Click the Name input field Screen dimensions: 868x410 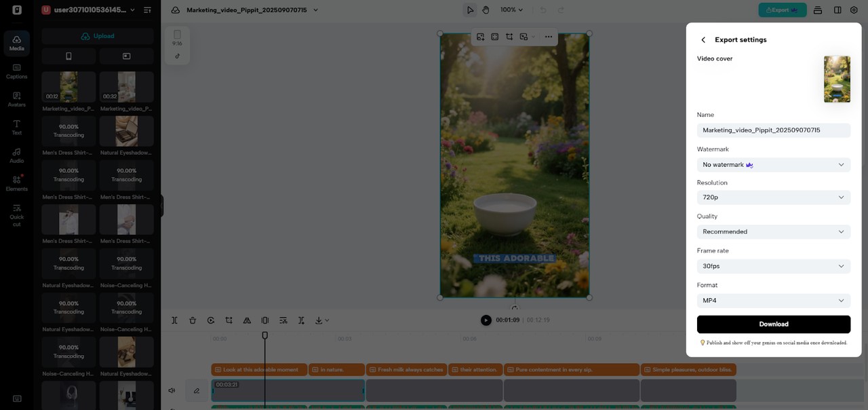[773, 130]
